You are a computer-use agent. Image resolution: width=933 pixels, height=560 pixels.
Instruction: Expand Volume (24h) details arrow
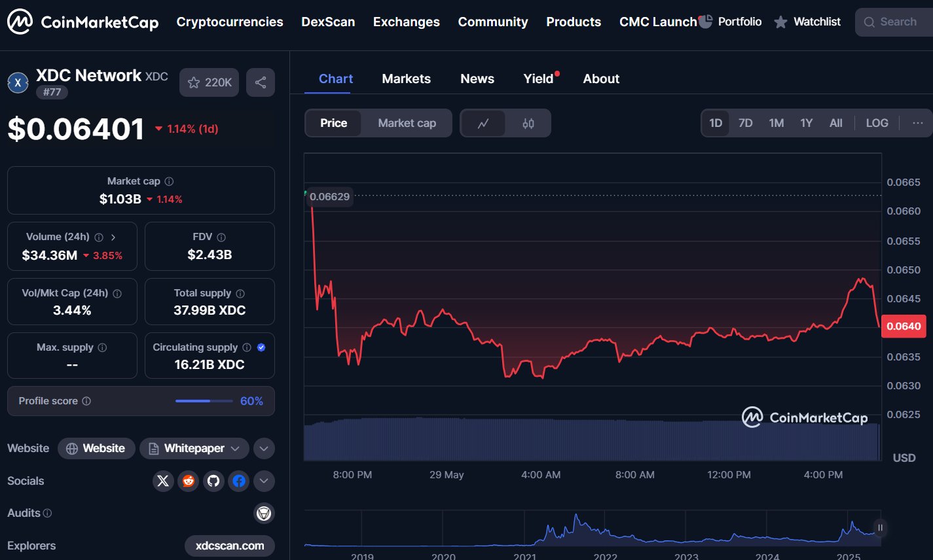click(x=113, y=237)
